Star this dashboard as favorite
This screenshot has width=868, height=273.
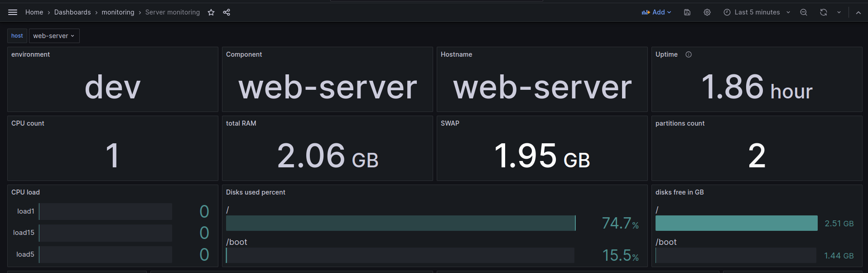pyautogui.click(x=211, y=12)
